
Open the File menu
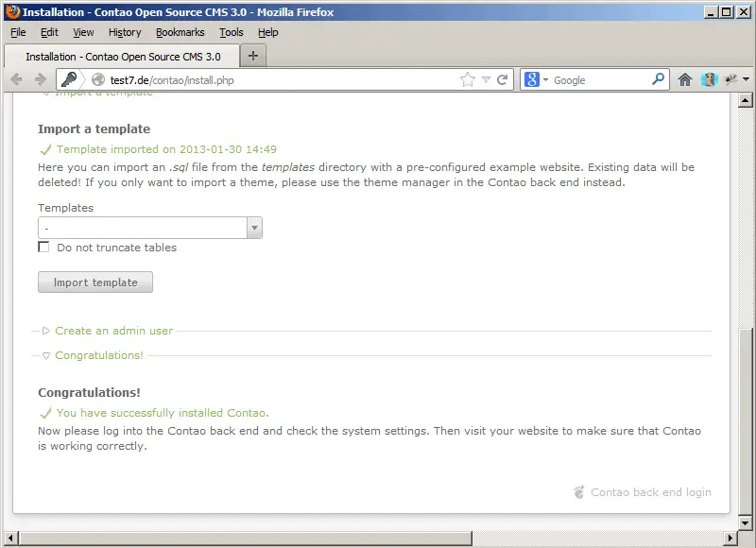pyautogui.click(x=18, y=32)
